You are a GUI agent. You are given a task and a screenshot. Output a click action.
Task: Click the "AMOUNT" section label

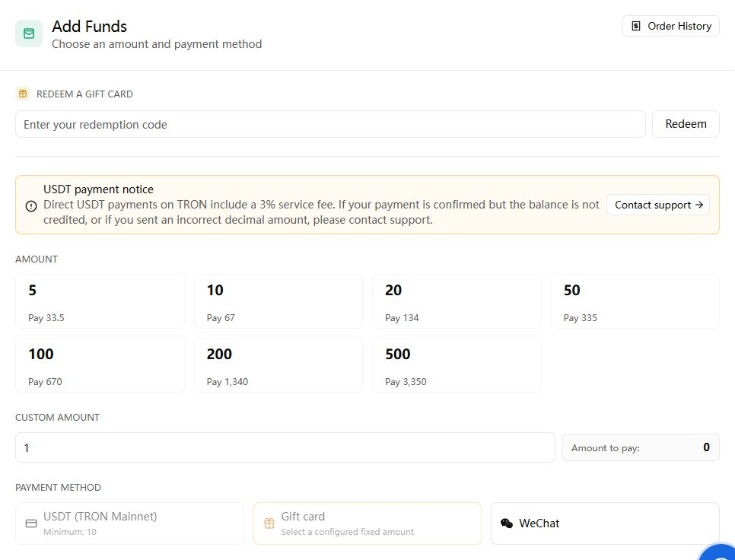click(x=37, y=259)
